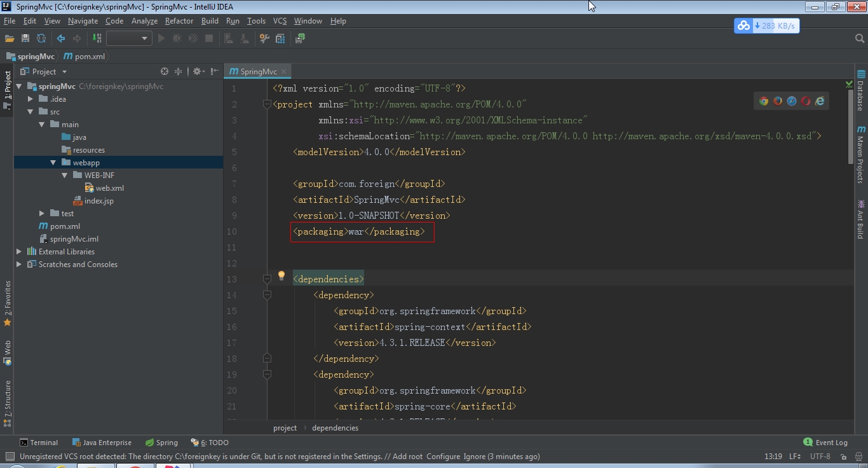Image resolution: width=868 pixels, height=468 pixels.
Task: Open the Event Log
Action: point(825,443)
